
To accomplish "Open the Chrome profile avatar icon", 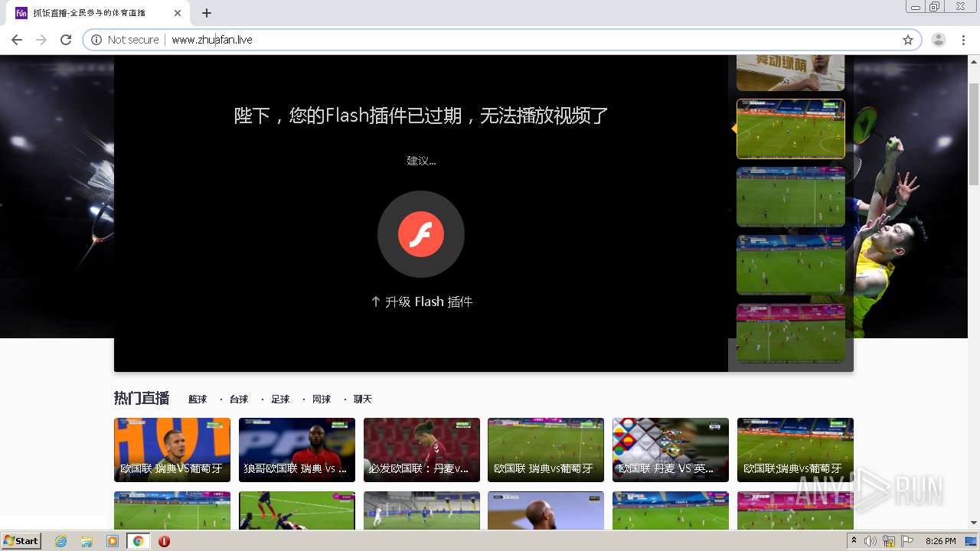I will point(939,40).
